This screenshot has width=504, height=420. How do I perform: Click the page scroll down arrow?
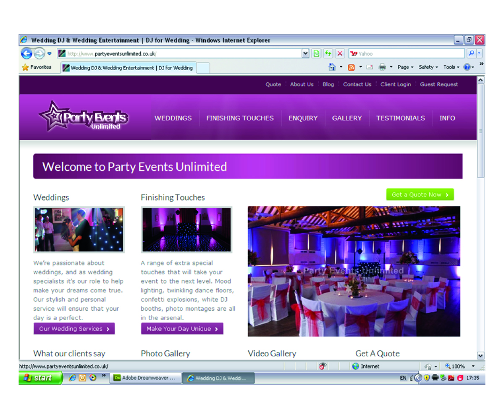481,356
